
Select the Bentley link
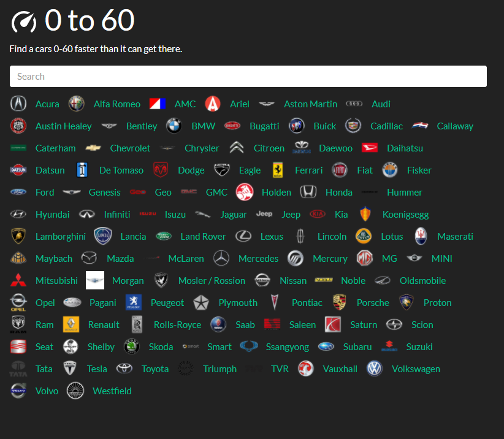(x=142, y=126)
